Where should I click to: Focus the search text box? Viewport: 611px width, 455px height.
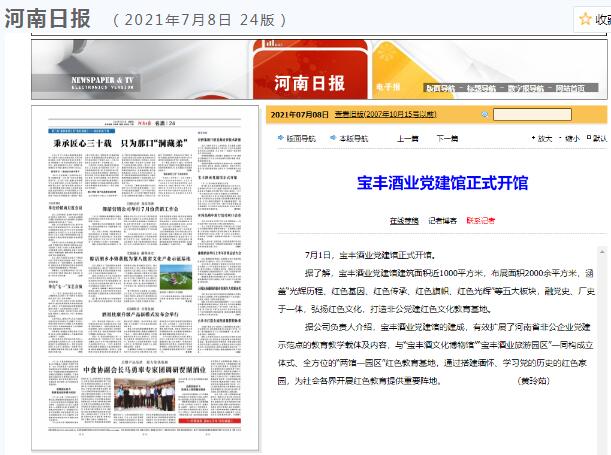532,115
